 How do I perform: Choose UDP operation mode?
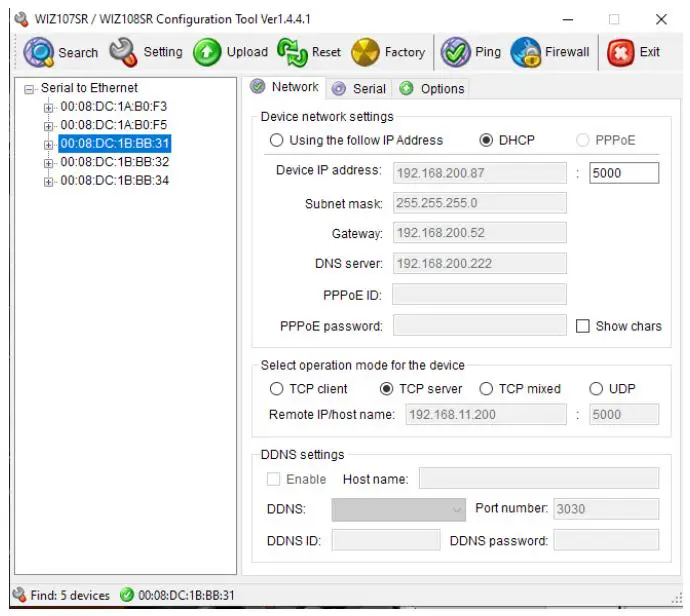(596, 389)
